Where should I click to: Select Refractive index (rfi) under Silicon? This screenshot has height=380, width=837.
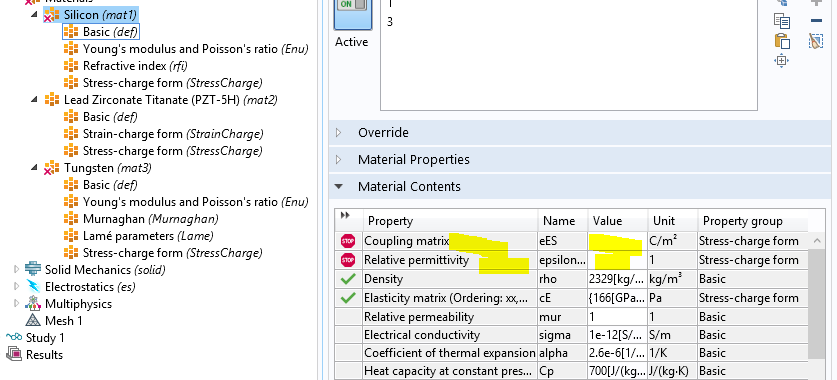(x=135, y=66)
